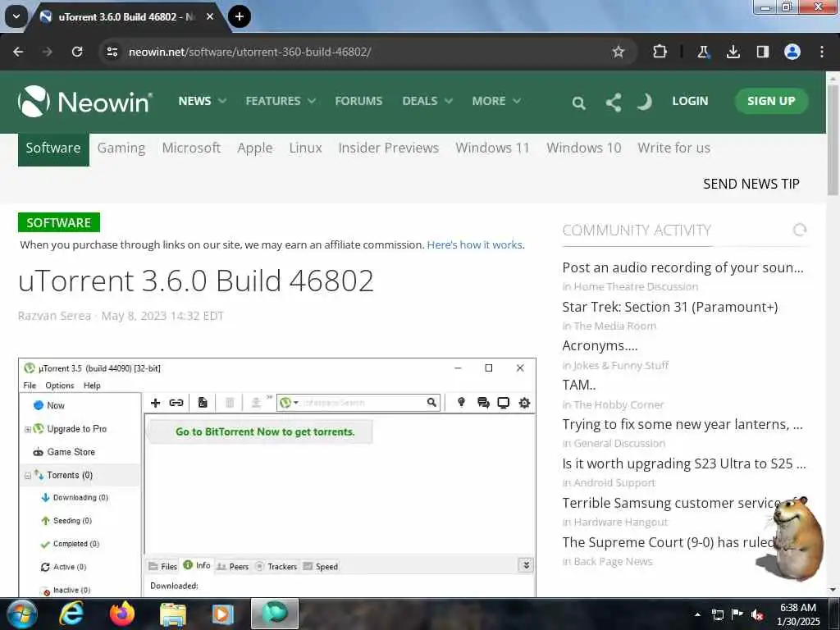The height and width of the screenshot is (630, 840).
Task: Open The Media Room forum link
Action: point(615,326)
